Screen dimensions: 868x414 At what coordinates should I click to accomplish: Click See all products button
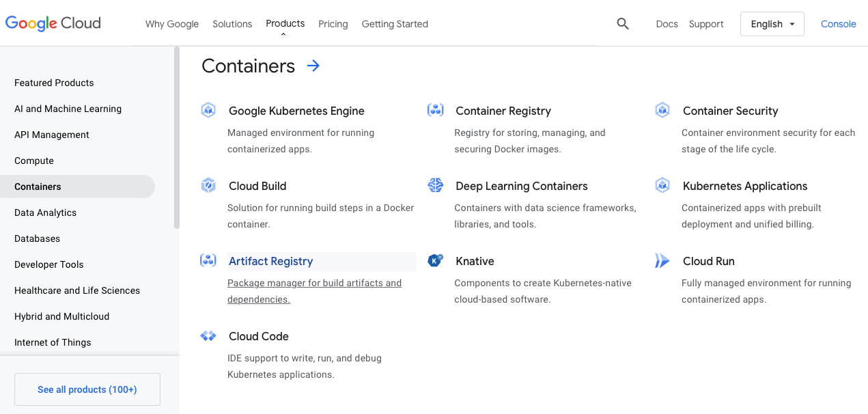87,389
